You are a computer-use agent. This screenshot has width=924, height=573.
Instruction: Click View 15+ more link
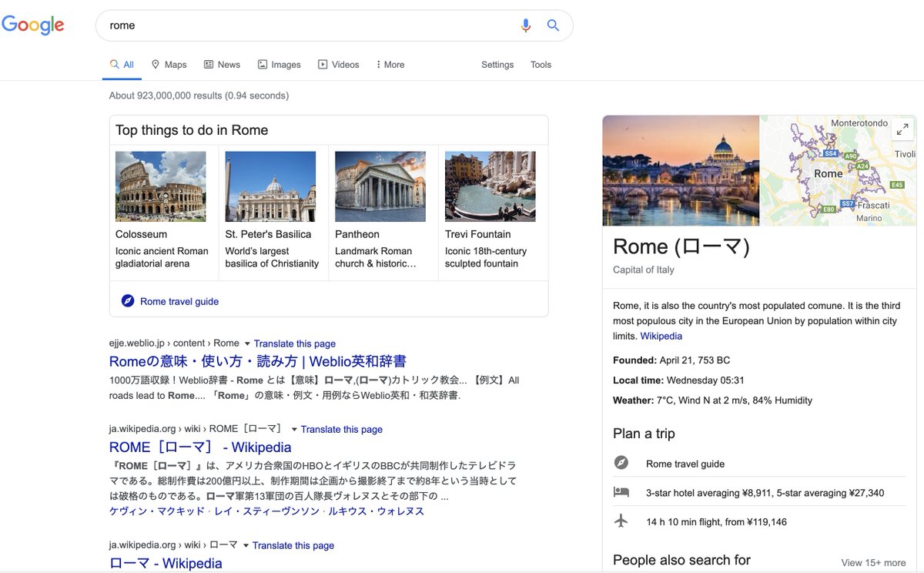point(873,562)
